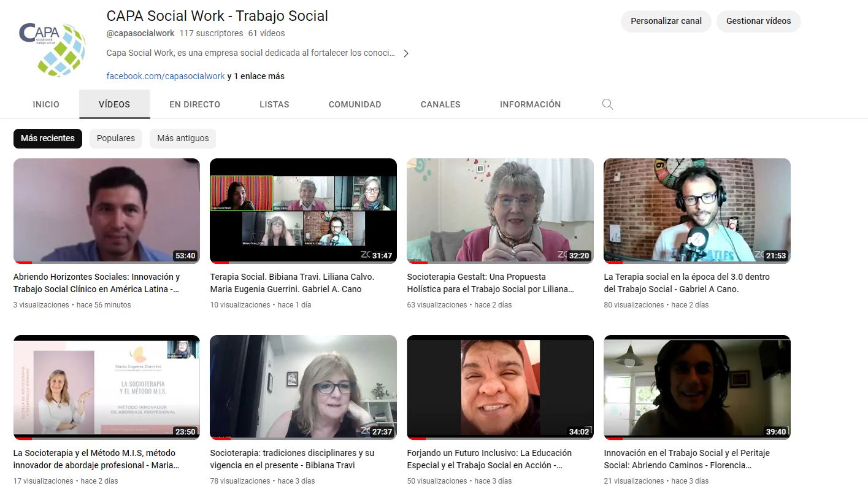
Task: Click the title 'Terapia Social. Bibiana Travi. Liliana Calvo.'
Action: coord(292,277)
